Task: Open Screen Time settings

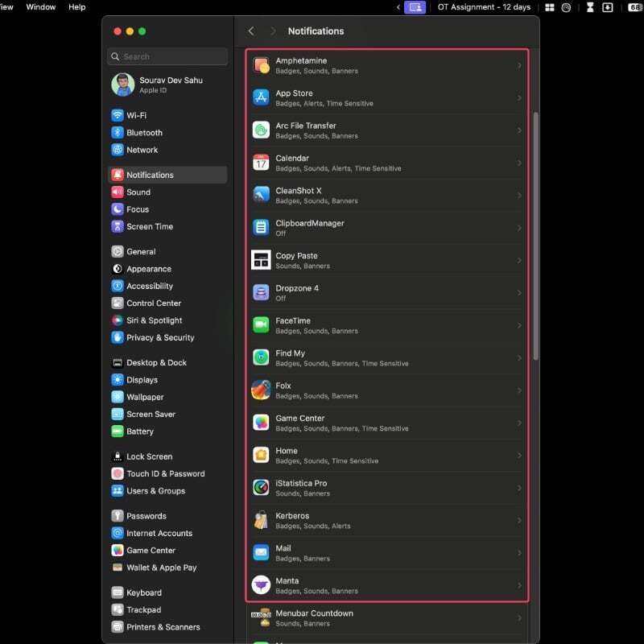Action: click(x=167, y=227)
